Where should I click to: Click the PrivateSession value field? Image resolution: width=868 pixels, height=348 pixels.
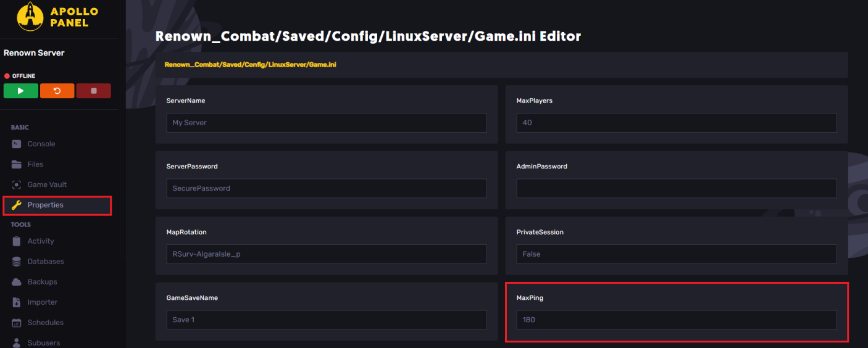(x=676, y=254)
